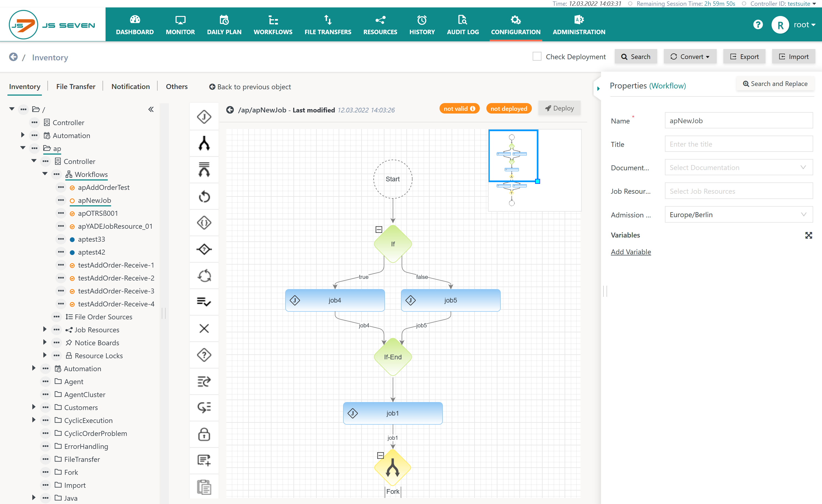Expand Variables editor to fullscreen

pos(808,235)
